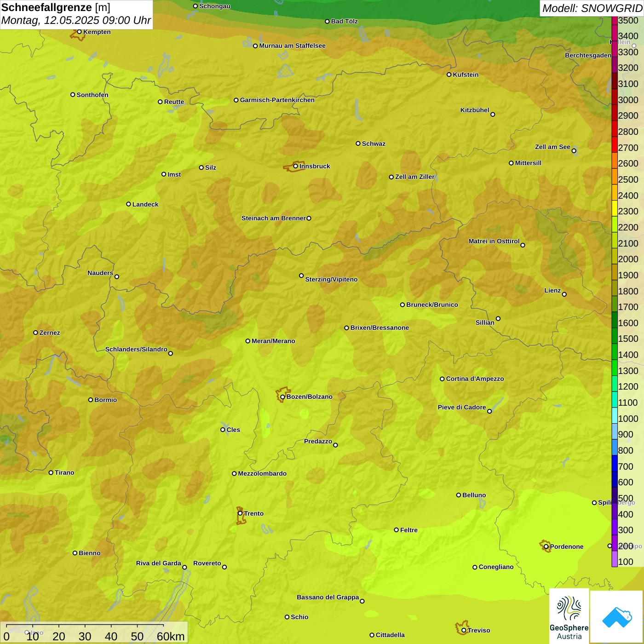This screenshot has height=644, width=644.
Task: Click the Matrei in Osttirol label
Action: 494,241
